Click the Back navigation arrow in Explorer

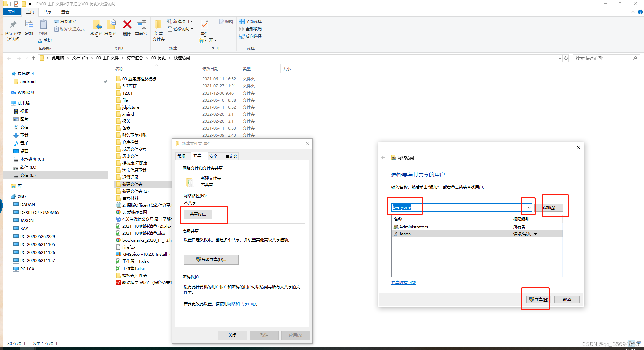click(9, 58)
